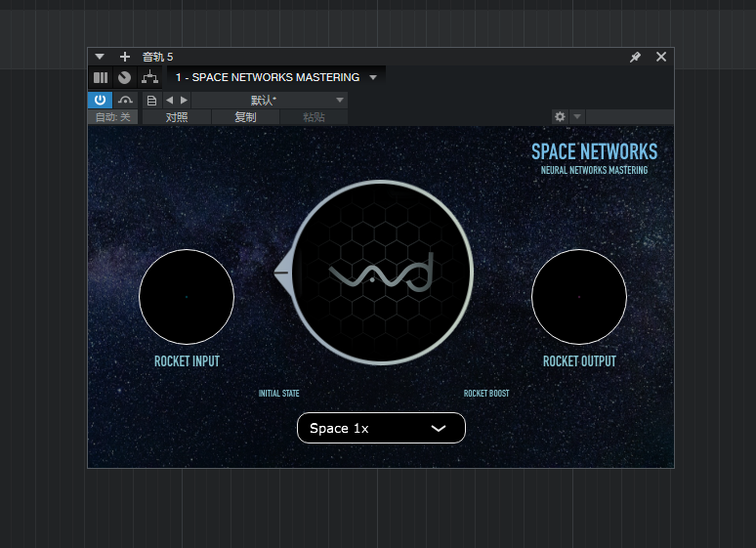
Task: Expand the Space Networks Mastering plugin selector
Action: 276,78
